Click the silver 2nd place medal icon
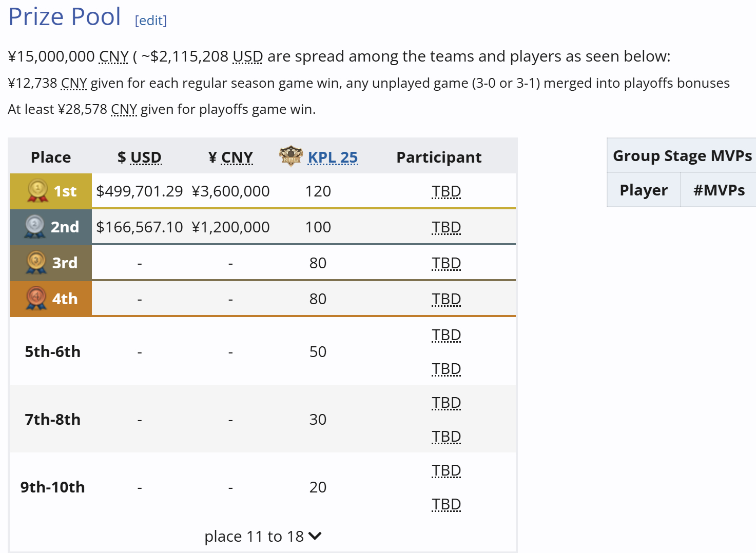756x553 pixels. click(35, 227)
